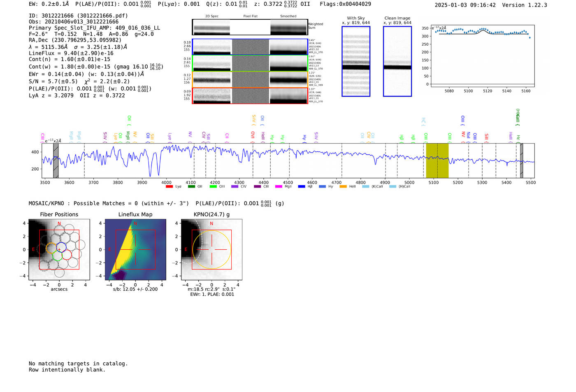Select the ID: 3012221666 line
576x392 pixels.
78,16
